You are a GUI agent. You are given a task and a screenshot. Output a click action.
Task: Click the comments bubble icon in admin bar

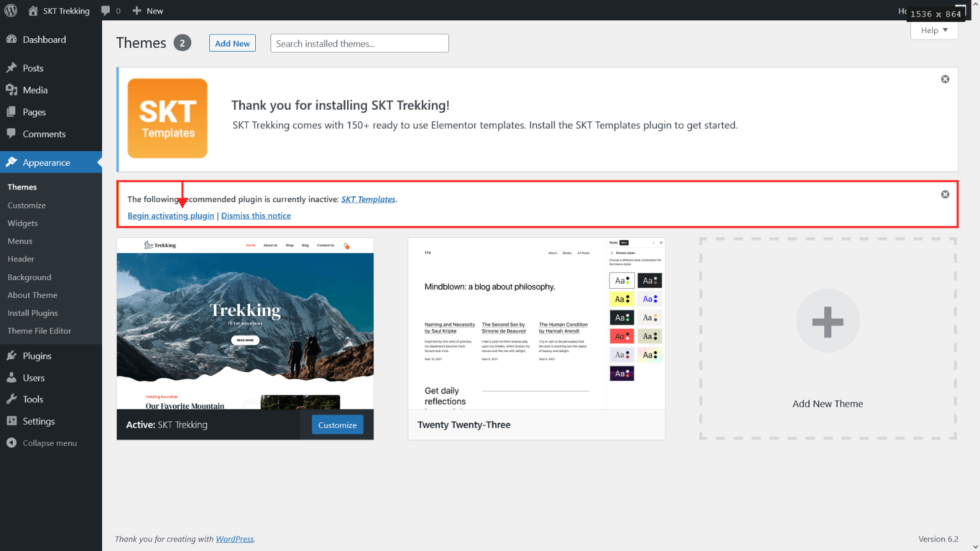(106, 10)
